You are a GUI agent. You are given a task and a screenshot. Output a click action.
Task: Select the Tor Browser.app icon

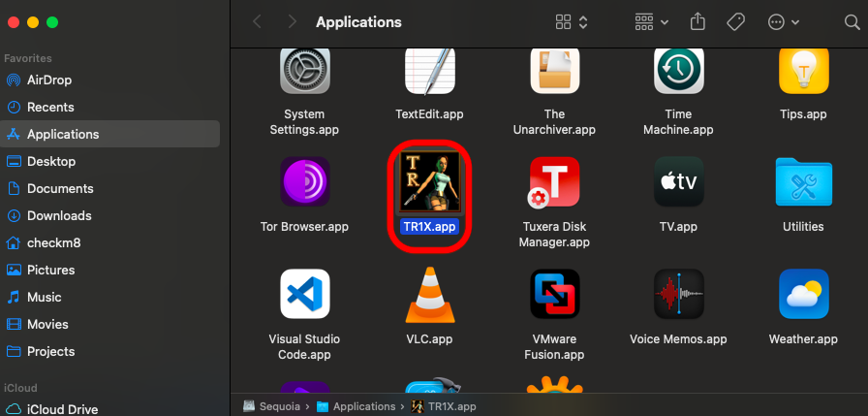[x=304, y=181]
